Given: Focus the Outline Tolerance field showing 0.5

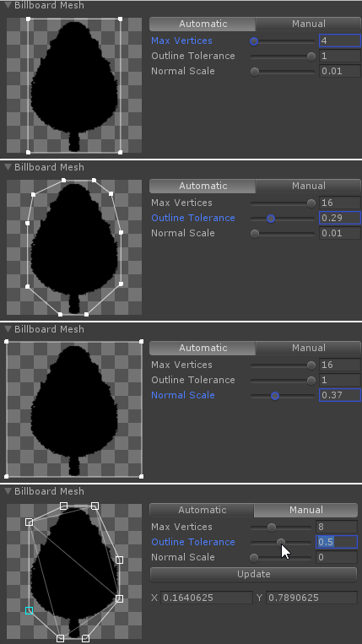Looking at the screenshot, I should [x=337, y=542].
